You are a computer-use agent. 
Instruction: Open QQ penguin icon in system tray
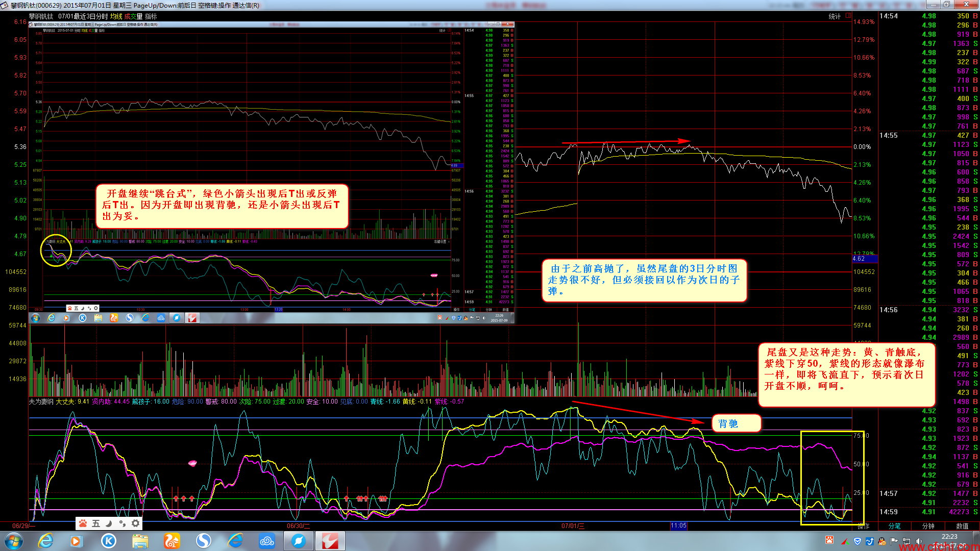[882, 541]
